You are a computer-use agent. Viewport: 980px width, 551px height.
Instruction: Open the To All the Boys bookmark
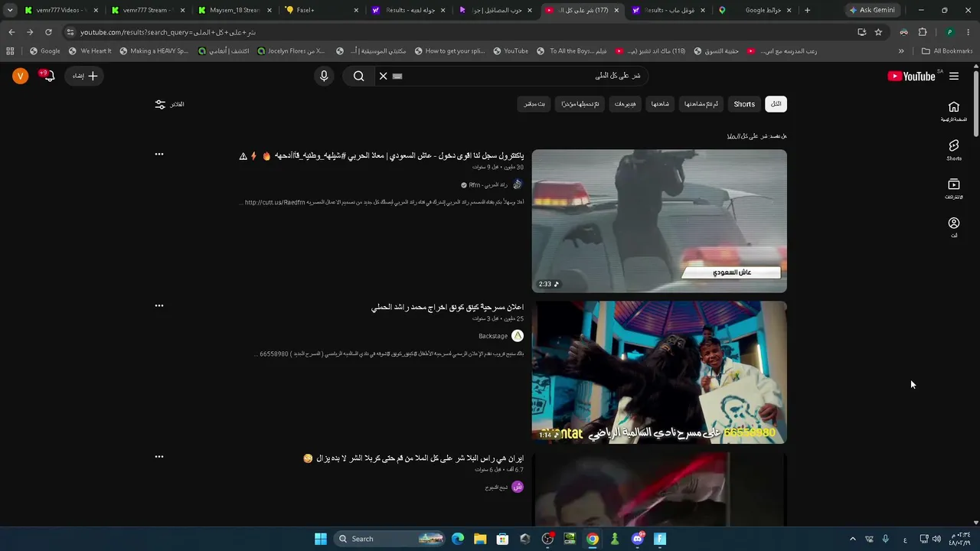point(571,51)
